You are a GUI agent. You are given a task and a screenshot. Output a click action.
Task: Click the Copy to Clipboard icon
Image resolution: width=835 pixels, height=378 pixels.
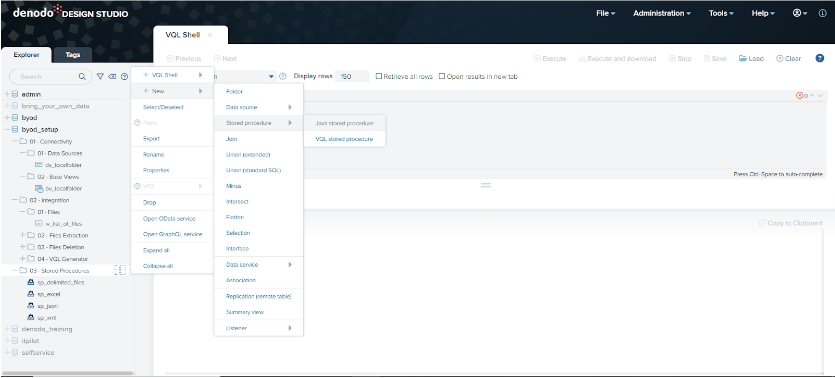pyautogui.click(x=762, y=223)
